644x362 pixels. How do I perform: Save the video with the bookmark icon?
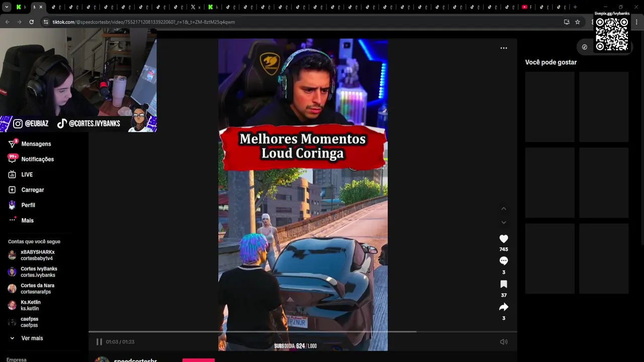point(504,284)
